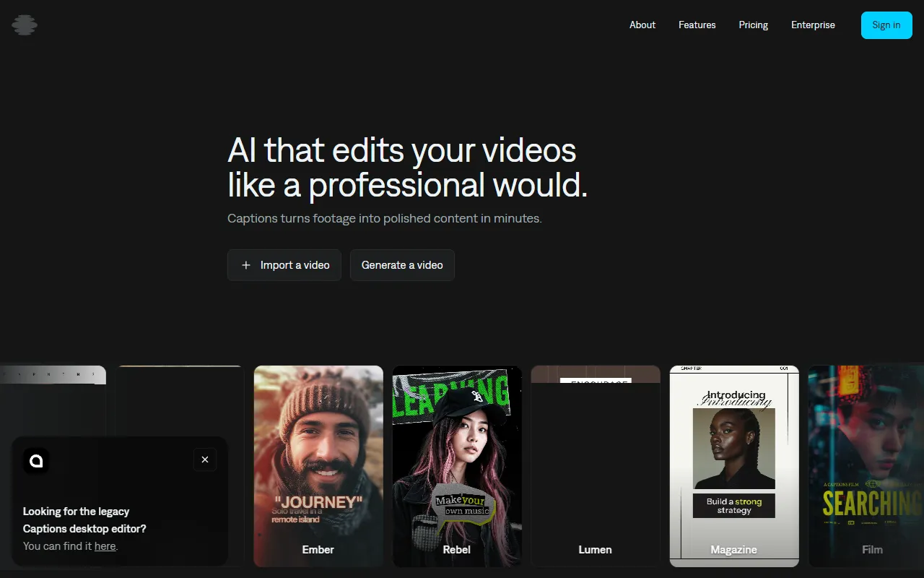924x578 pixels.
Task: Click the 'Captions turns footage' subheading text
Action: click(x=384, y=218)
